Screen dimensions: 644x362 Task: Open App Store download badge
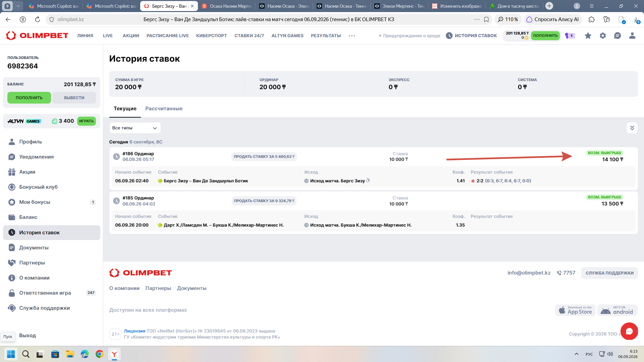point(575,310)
